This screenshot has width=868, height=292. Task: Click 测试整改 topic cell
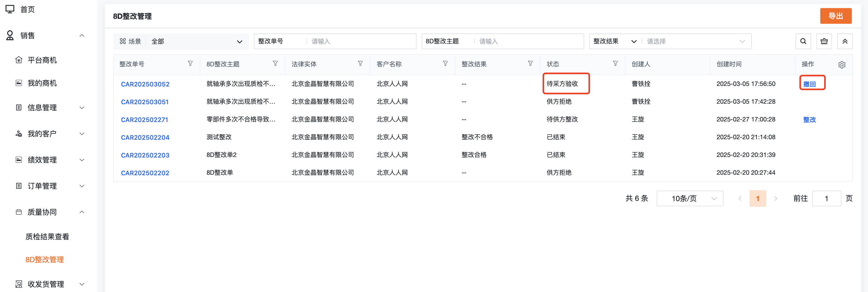[219, 137]
